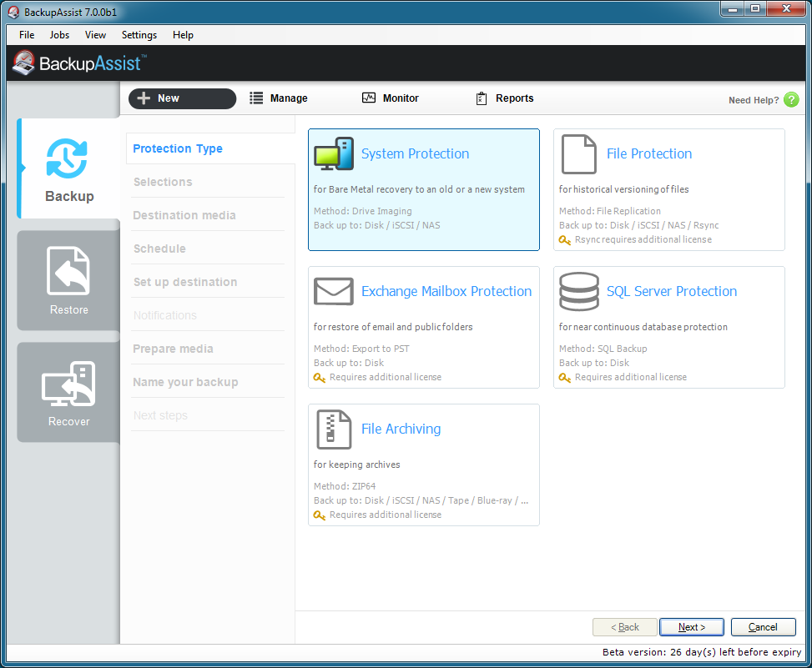Click the key icon under Exchange Mailbox Protection

tap(320, 378)
